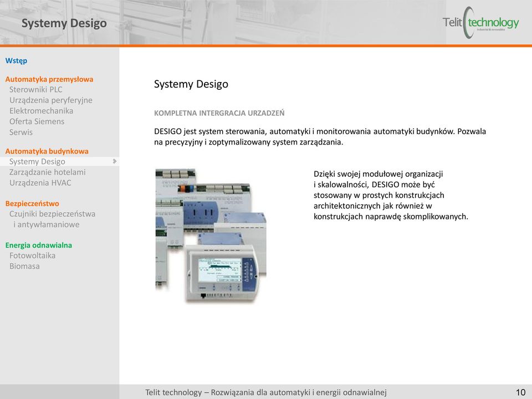Click the KOMPLETNA INTERGRACJA URZADZEŃ subtitle

point(219,113)
